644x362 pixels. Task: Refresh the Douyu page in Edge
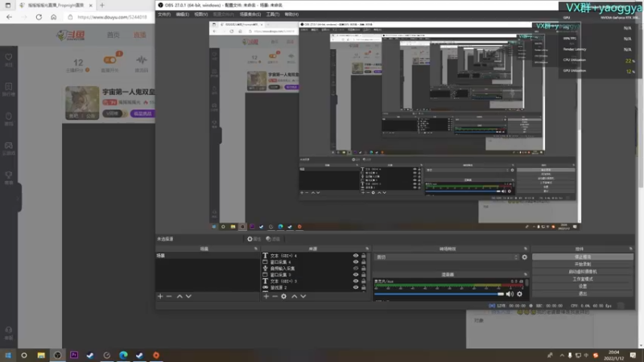39,17
